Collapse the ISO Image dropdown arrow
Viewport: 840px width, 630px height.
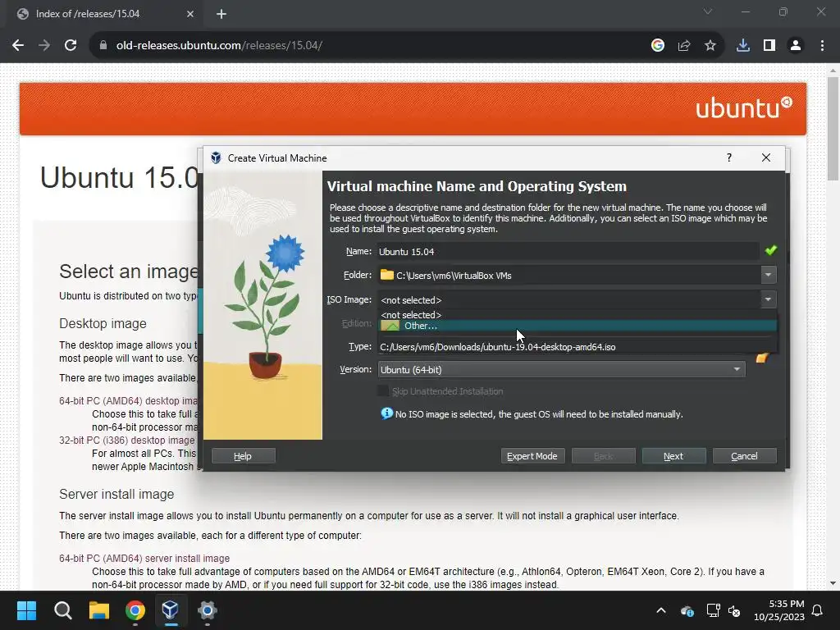point(768,299)
